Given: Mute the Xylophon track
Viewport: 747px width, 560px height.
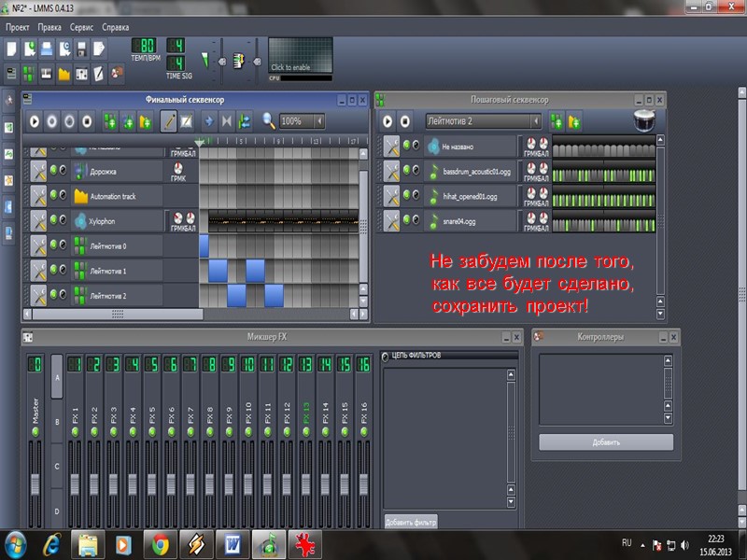Looking at the screenshot, I should pos(53,219).
